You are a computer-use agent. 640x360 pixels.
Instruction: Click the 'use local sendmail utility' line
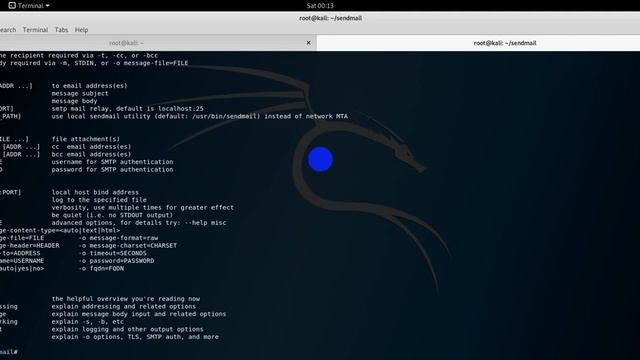point(200,116)
